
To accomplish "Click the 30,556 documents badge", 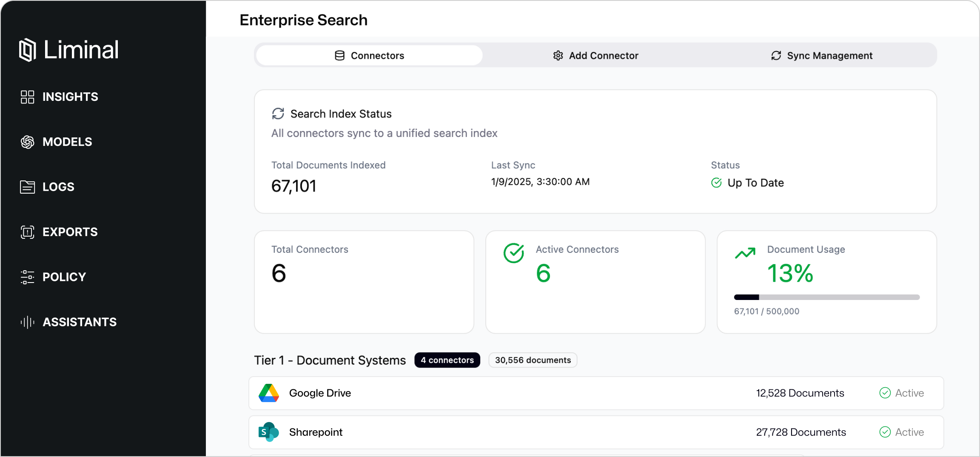I will coord(533,360).
